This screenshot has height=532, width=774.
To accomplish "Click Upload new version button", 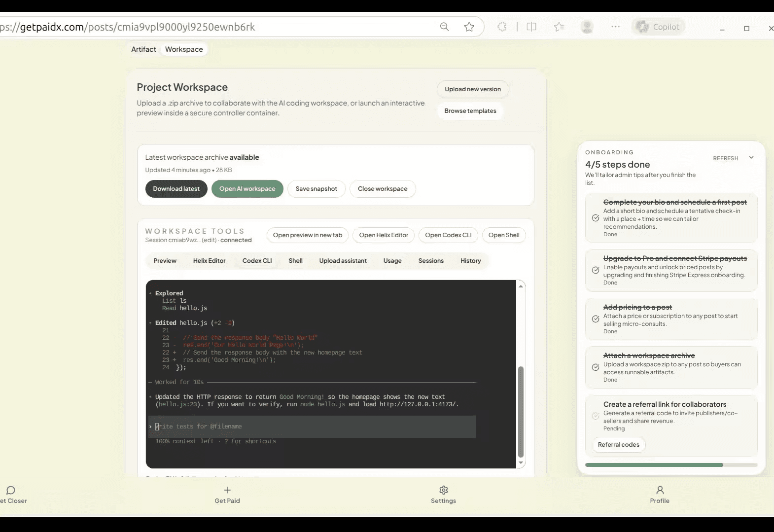I will 473,89.
